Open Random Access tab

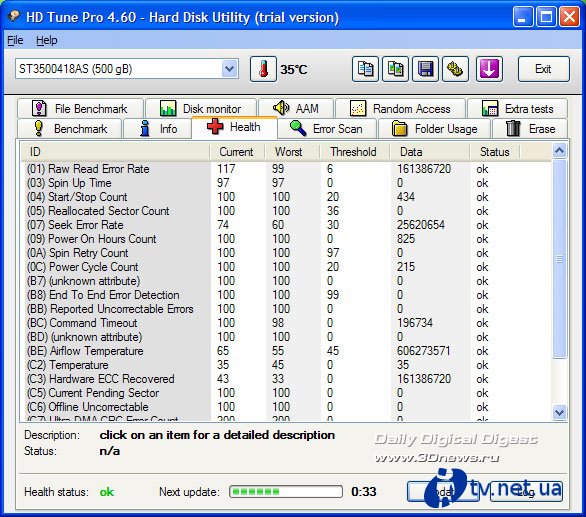click(x=400, y=109)
